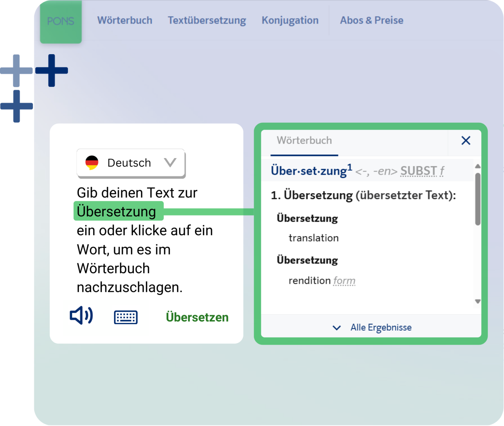Screen dimensions: 504x426
Task: Click the Übersetzen button
Action: click(x=197, y=317)
